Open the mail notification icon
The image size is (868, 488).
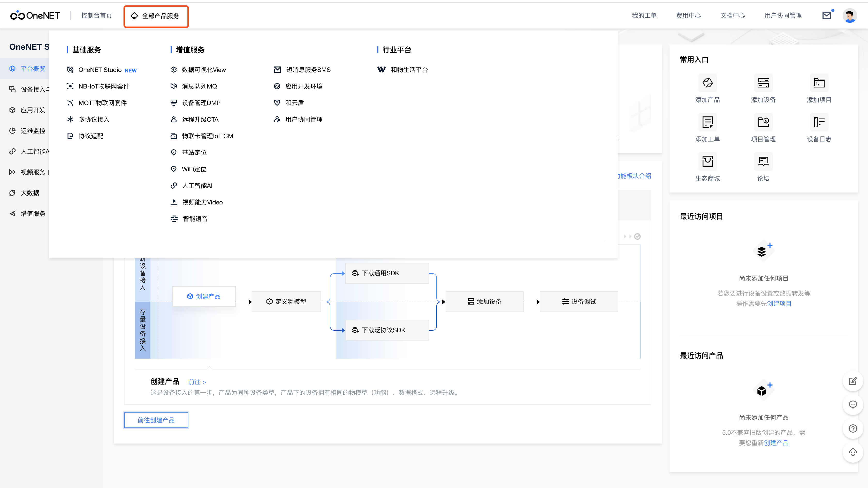827,16
